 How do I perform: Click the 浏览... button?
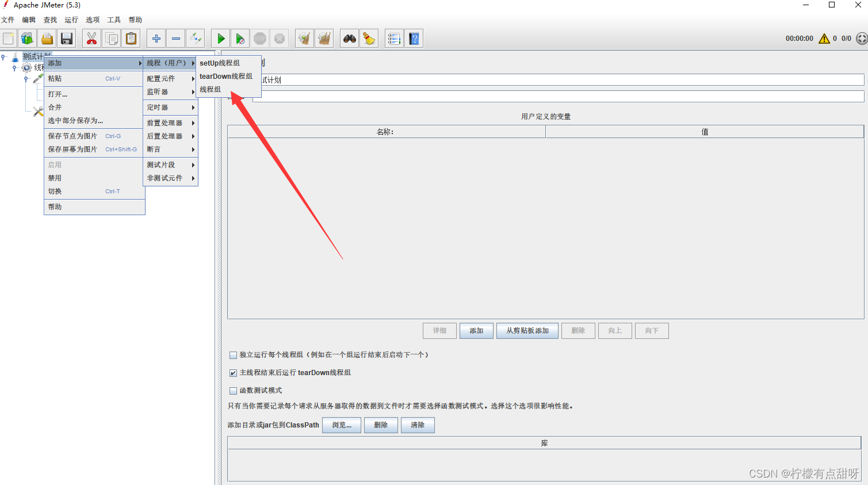pos(342,425)
